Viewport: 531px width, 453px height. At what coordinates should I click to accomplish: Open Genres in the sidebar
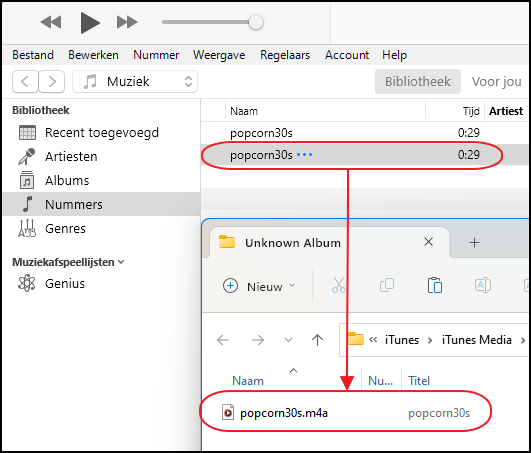(65, 229)
